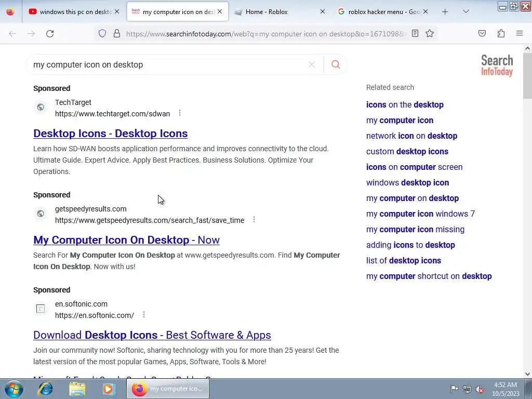The width and height of the screenshot is (532, 399).
Task: Click the padlock site security icon
Action: click(117, 33)
